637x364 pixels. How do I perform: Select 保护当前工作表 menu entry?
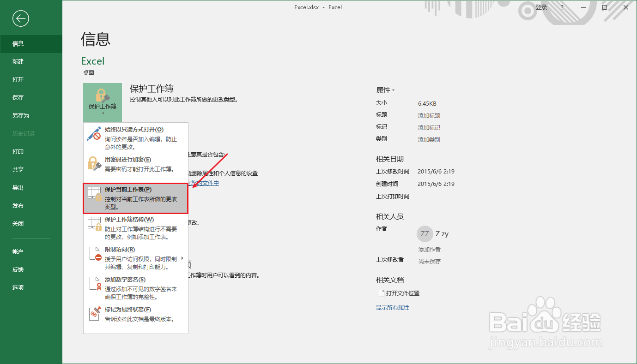pyautogui.click(x=136, y=198)
